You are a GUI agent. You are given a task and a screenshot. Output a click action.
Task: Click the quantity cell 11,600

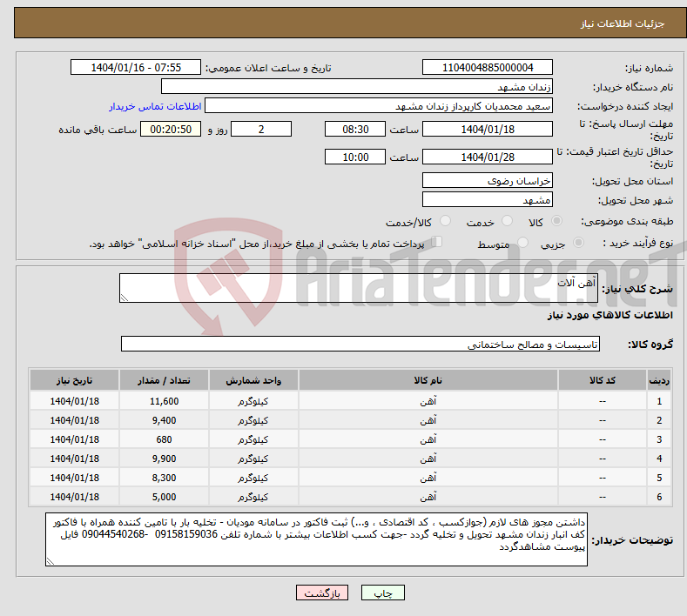[164, 401]
